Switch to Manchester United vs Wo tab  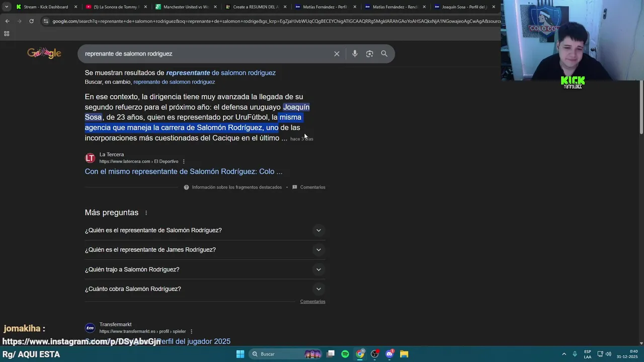[186, 7]
